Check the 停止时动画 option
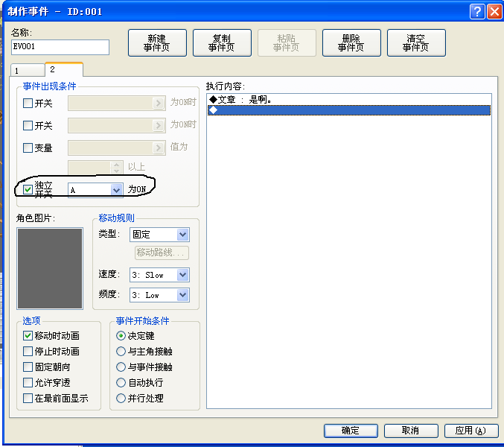The image size is (504, 447). pyautogui.click(x=28, y=351)
